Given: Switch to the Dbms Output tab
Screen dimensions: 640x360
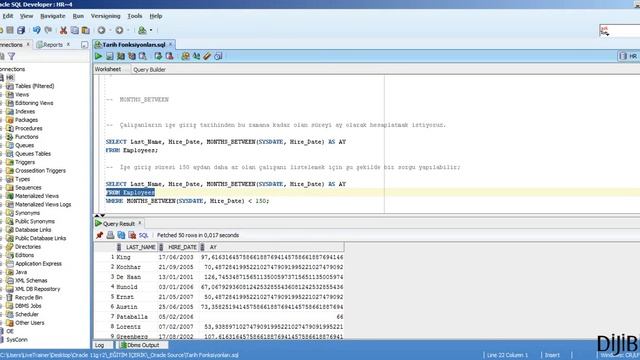Looking at the screenshot, I should tap(143, 345).
